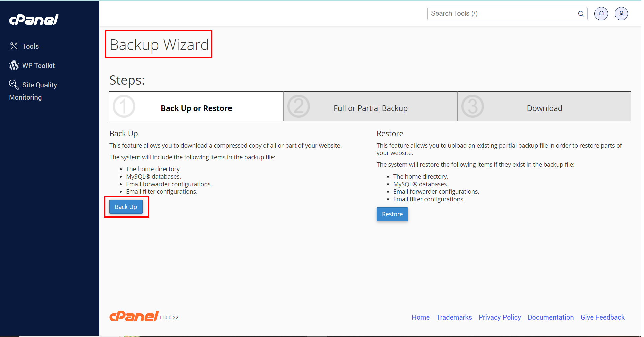Open the Give Feedback link
Image resolution: width=644 pixels, height=337 pixels.
[602, 317]
